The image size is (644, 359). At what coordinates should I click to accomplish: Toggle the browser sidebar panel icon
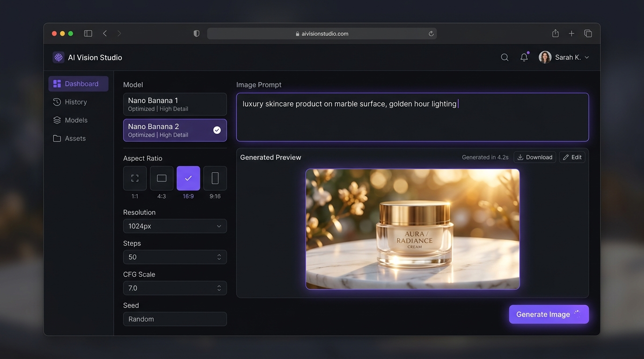pyautogui.click(x=88, y=34)
